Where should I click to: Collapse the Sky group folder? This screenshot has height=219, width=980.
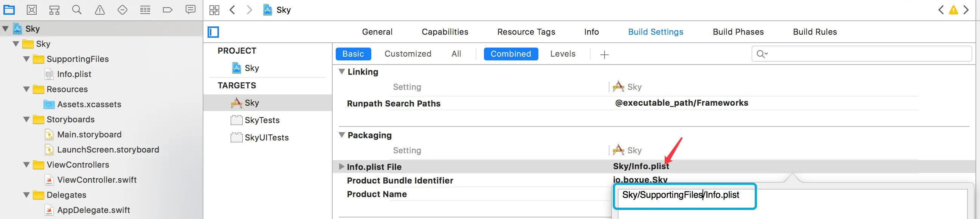(16, 44)
